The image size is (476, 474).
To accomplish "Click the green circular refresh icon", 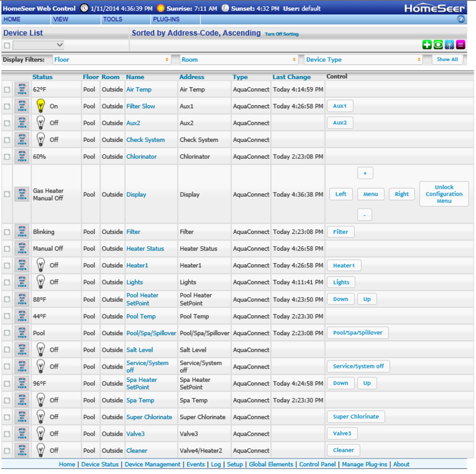I will pyautogui.click(x=438, y=44).
